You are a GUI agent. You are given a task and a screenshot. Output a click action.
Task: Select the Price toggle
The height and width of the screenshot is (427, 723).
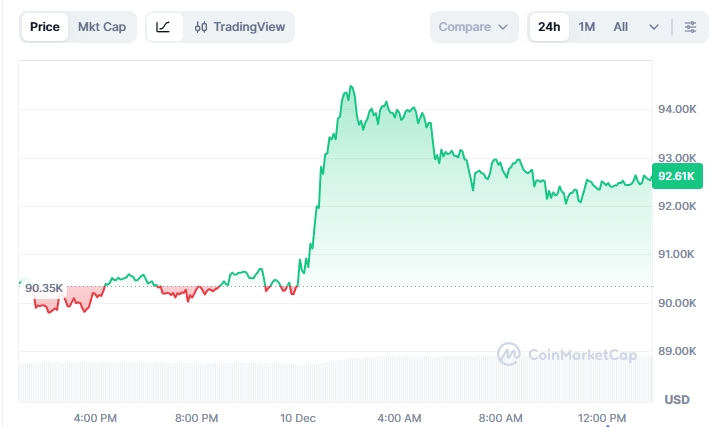click(44, 27)
